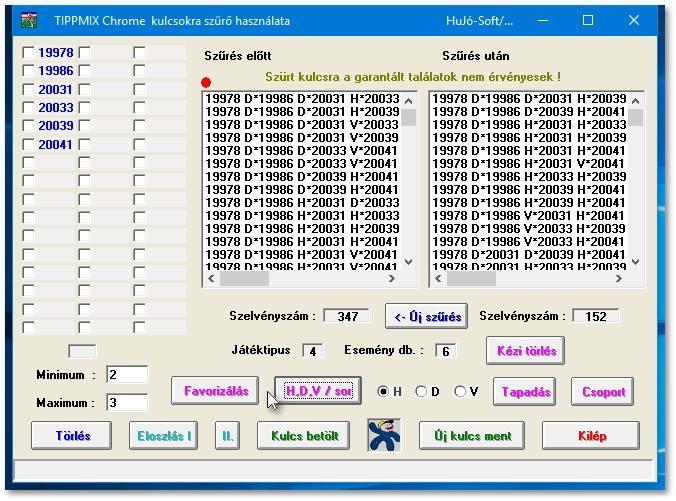
Task: Click the 'H,D,V / sor' button
Action: (318, 391)
